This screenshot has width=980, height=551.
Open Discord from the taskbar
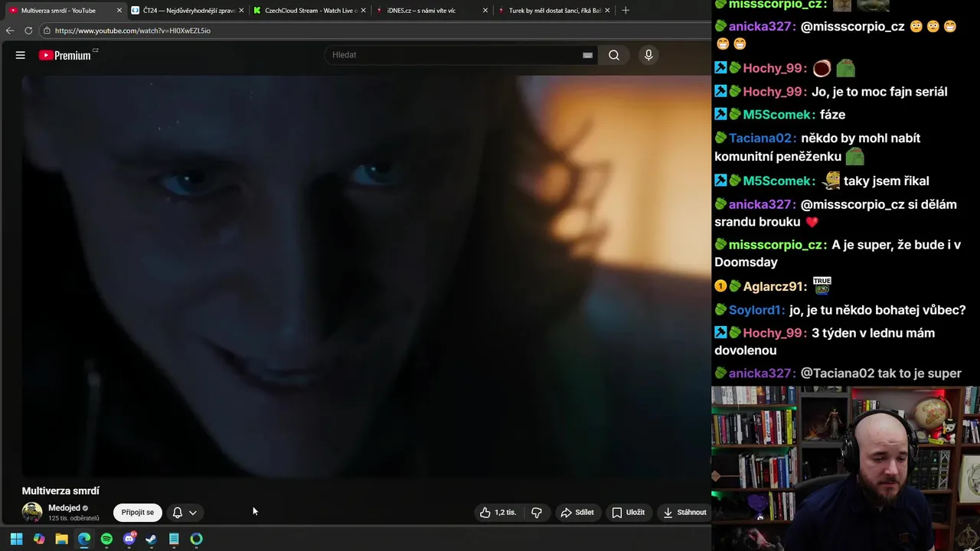(129, 539)
